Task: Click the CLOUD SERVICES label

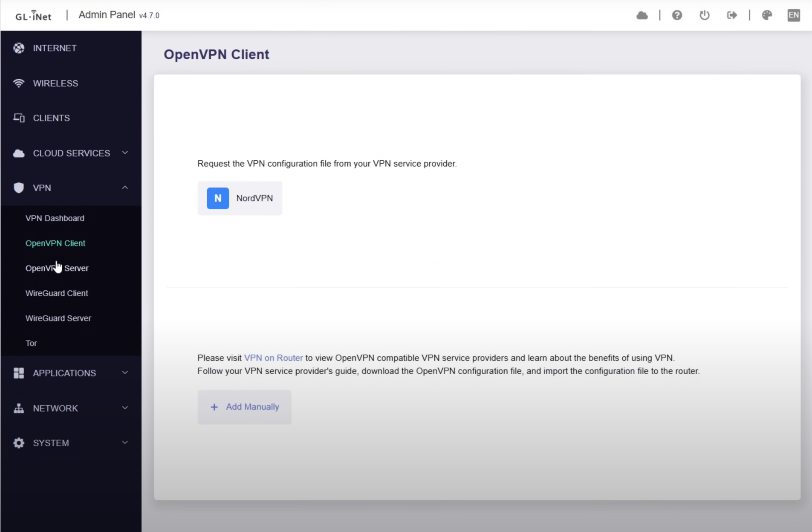Action: pyautogui.click(x=72, y=153)
